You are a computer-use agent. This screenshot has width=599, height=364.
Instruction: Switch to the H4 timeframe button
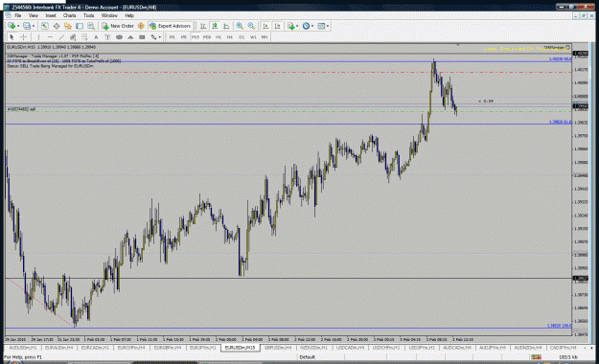(230, 37)
